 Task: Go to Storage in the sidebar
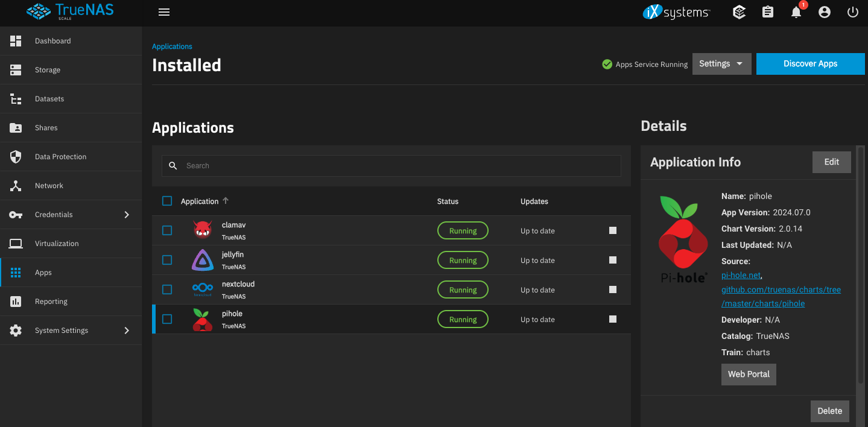[x=71, y=70]
